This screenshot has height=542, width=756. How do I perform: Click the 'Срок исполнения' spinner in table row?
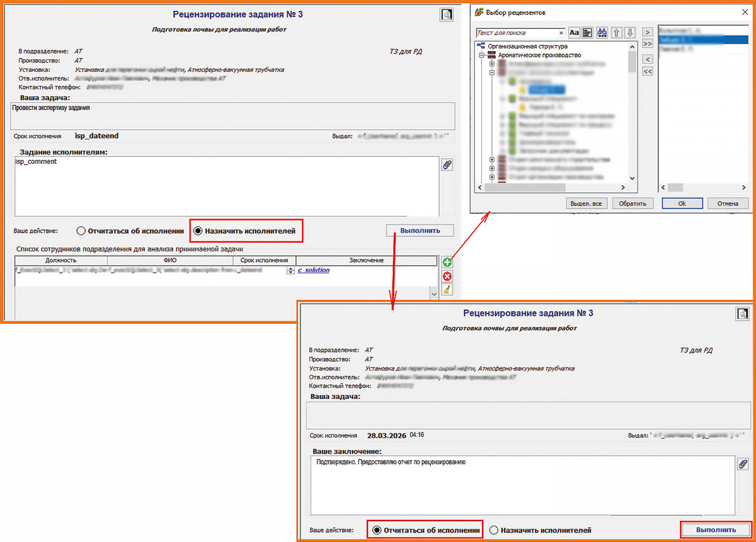click(x=290, y=270)
